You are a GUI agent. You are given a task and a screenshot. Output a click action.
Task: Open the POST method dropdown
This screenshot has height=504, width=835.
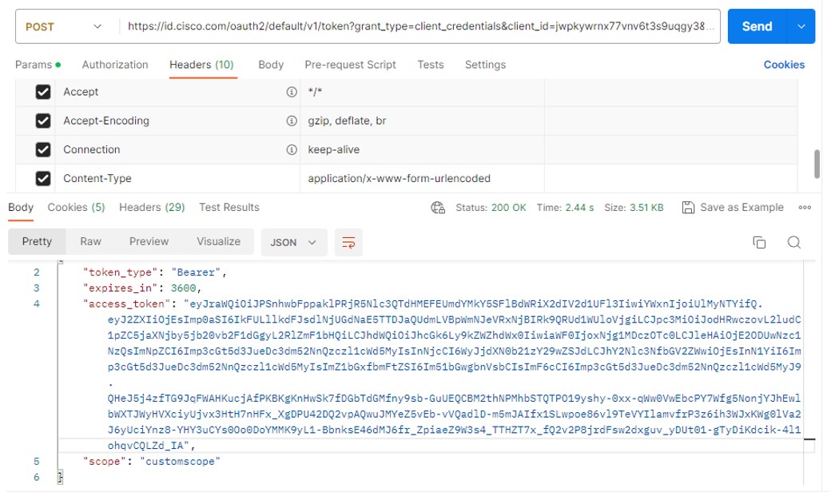63,26
